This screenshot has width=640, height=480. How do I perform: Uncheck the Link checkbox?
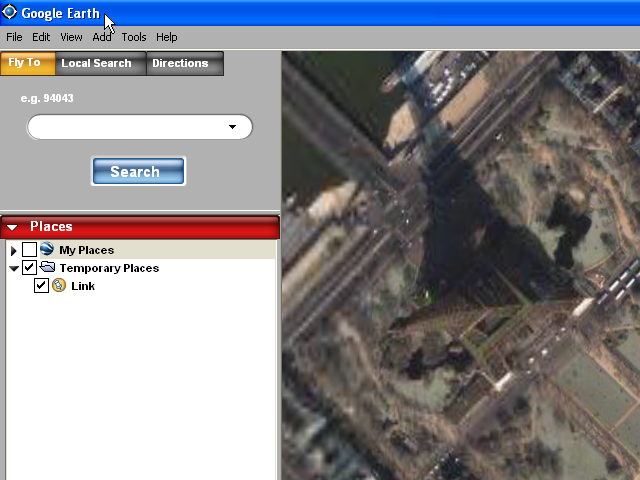(41, 285)
